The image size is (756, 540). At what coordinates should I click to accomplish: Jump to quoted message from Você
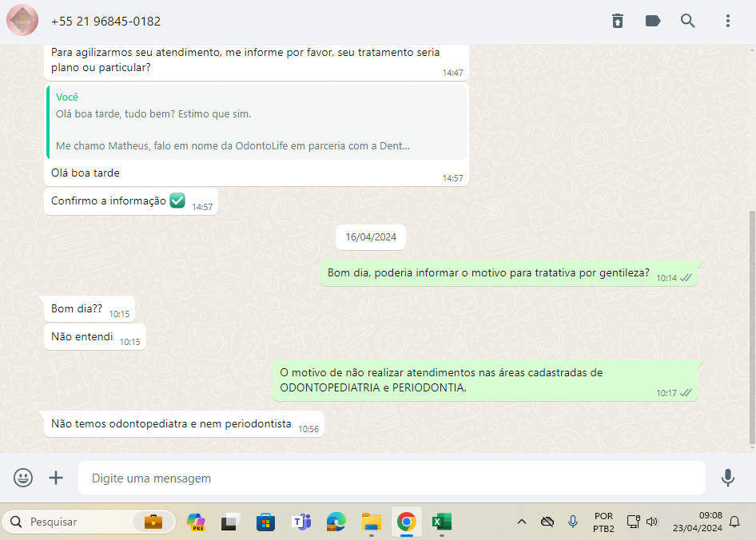point(257,121)
